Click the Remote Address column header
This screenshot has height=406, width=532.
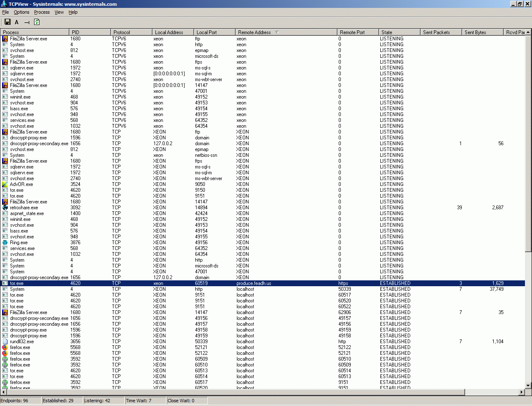(286, 32)
